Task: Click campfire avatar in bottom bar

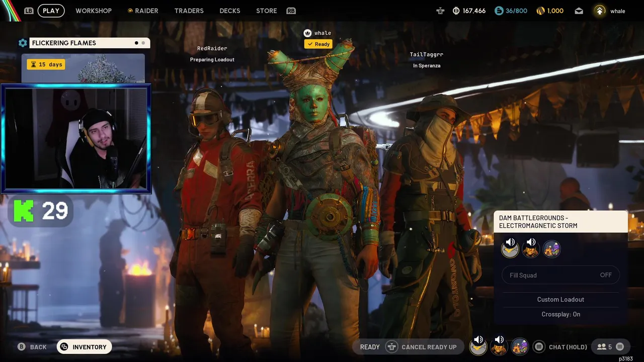Action: point(520,346)
